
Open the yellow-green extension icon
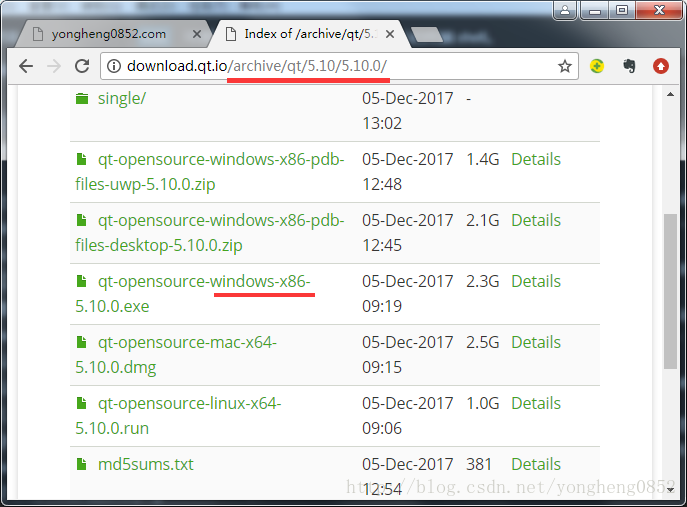[x=597, y=66]
